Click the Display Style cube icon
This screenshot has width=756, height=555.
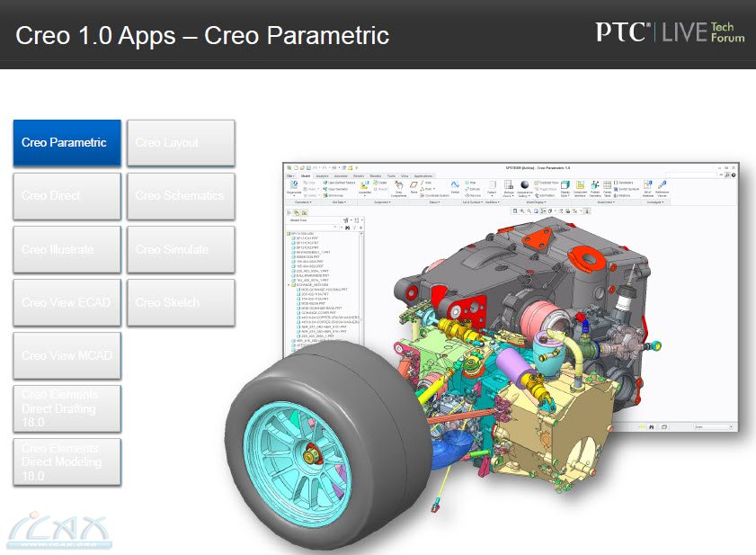(x=565, y=184)
